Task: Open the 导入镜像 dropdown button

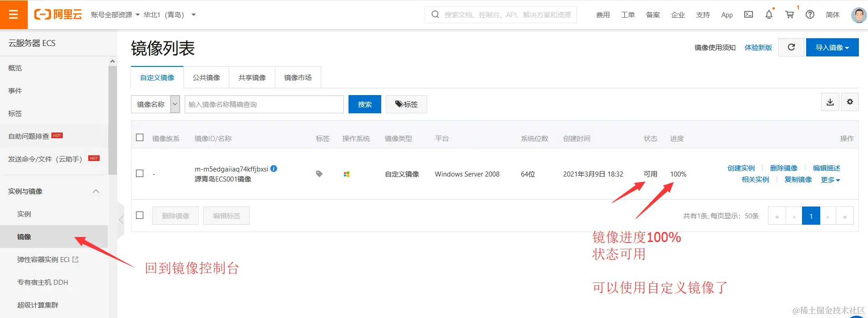Action: (x=832, y=47)
